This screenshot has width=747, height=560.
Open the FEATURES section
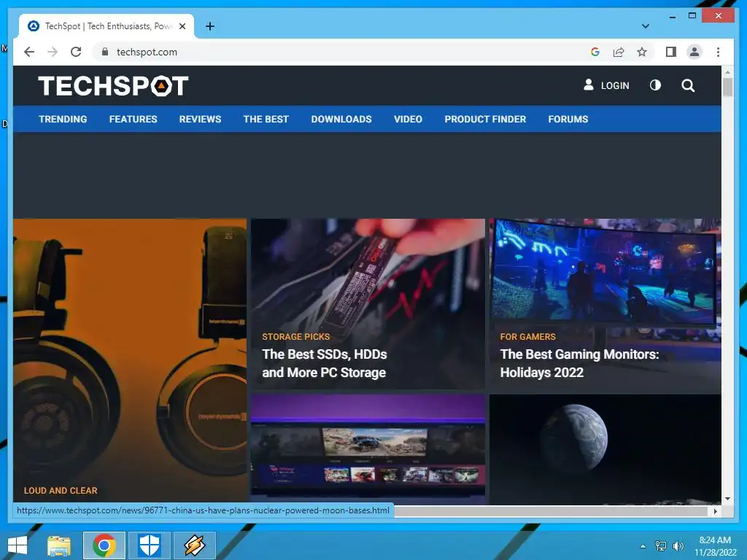(133, 119)
